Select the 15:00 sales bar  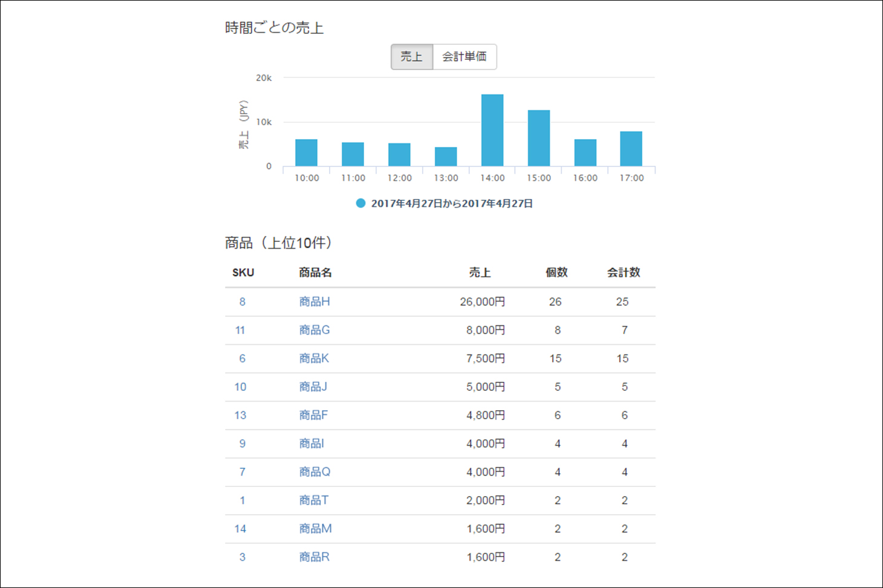[x=539, y=138]
